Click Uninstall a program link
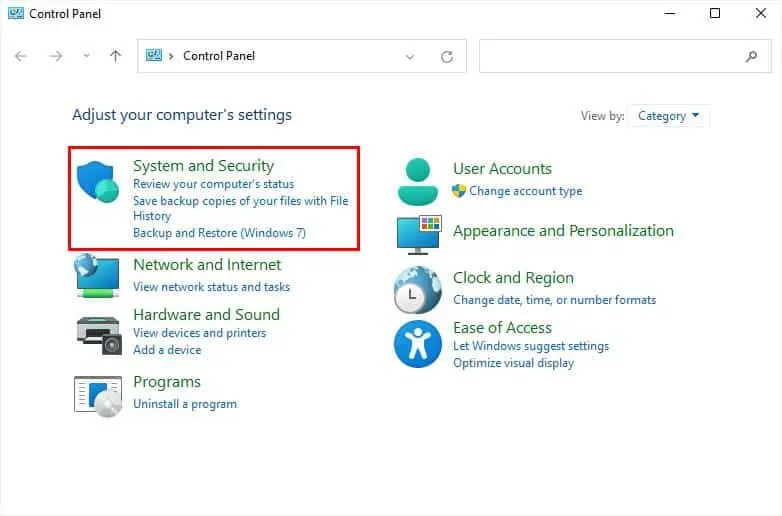The height and width of the screenshot is (516, 782). pos(185,404)
